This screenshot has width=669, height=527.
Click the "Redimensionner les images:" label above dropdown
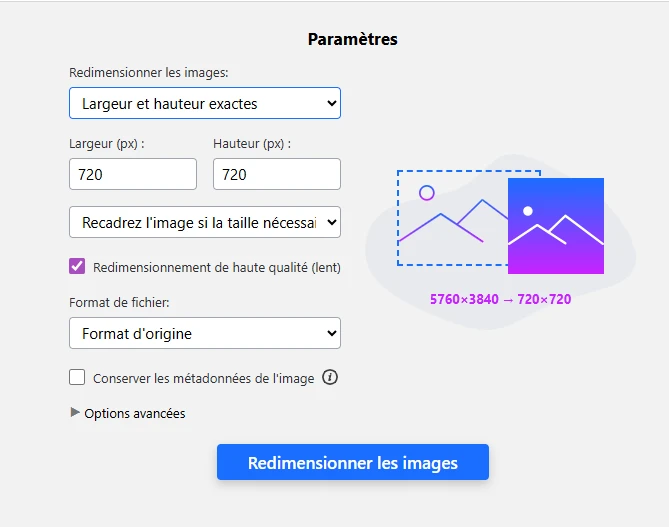[148, 72]
